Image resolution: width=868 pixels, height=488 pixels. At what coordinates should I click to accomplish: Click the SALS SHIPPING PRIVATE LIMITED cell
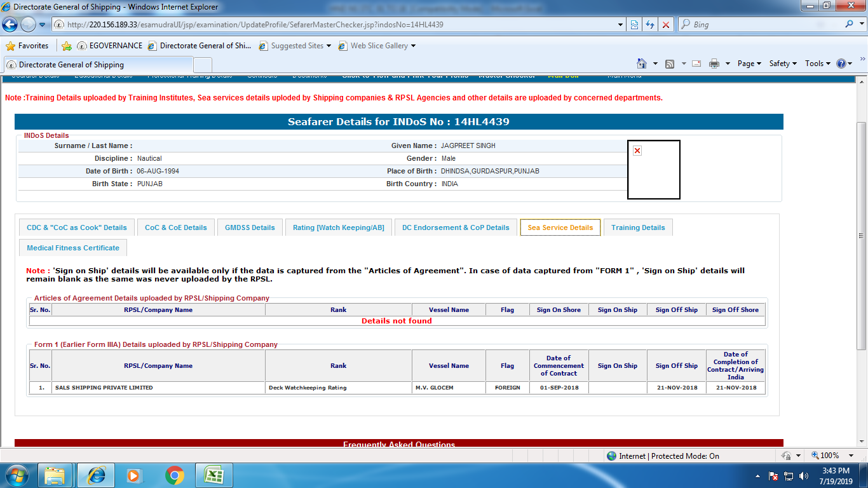point(158,388)
